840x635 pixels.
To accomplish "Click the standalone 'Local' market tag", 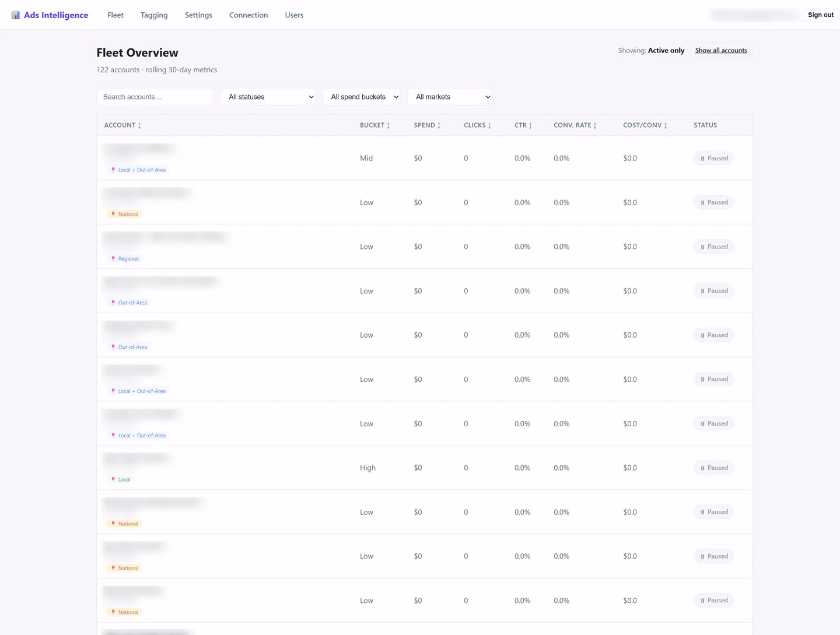I will pyautogui.click(x=121, y=479).
